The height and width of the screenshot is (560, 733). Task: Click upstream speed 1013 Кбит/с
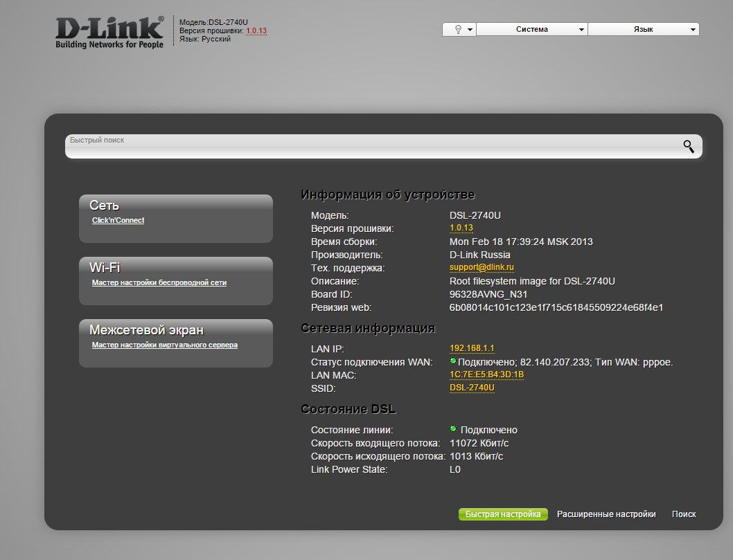click(x=476, y=456)
